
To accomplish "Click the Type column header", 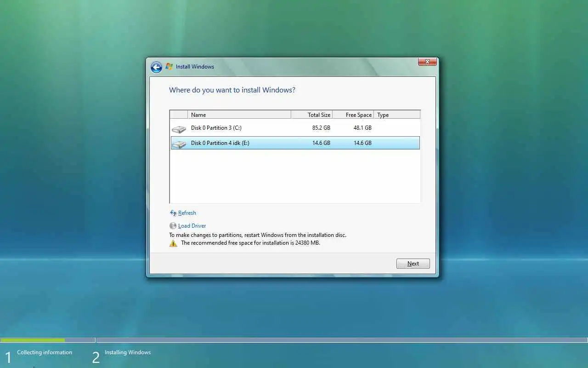I will pos(397,115).
